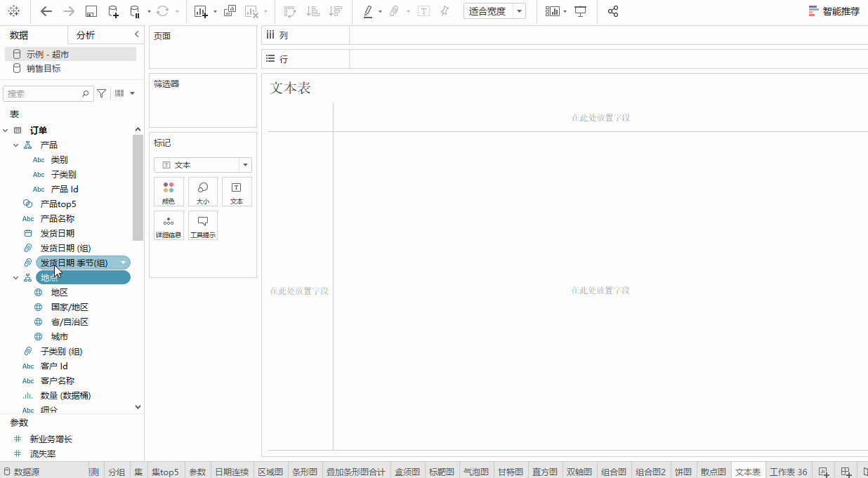Screen dimensions: 868x478
Task: Open the 散点图 sheet tab
Action: tap(714, 472)
